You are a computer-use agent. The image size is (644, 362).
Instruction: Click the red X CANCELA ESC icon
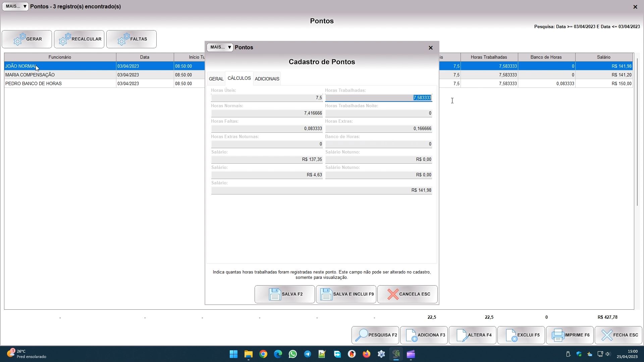click(x=393, y=294)
